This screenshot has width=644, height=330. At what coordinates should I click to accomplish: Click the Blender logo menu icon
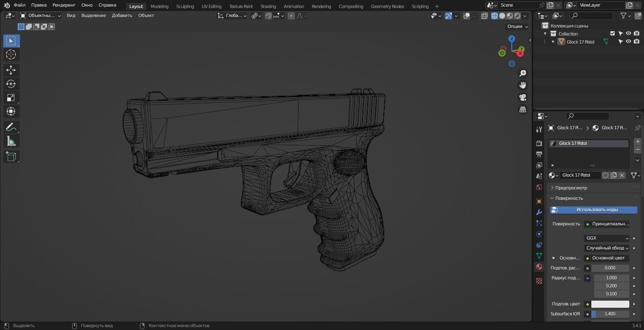(7, 5)
